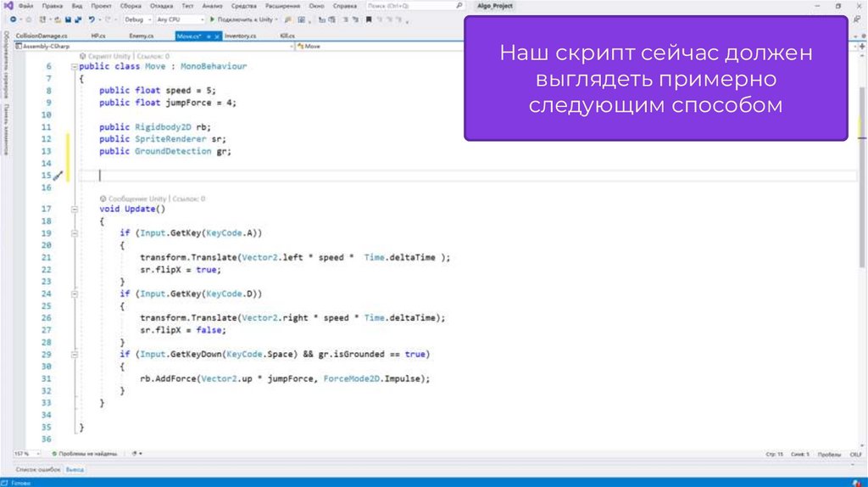Screen dimensions: 868x487
Task: Click the 'Ссылок: 0' CodeLens above Update
Action: click(x=189, y=199)
